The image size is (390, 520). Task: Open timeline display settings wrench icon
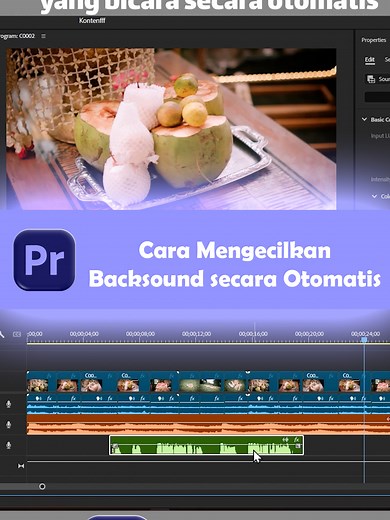[2, 334]
